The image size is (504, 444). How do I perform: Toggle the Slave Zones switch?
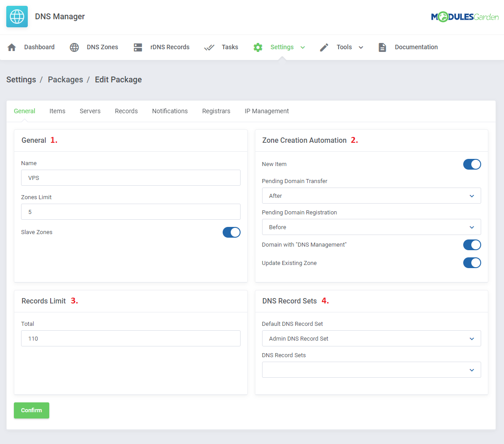coord(232,232)
